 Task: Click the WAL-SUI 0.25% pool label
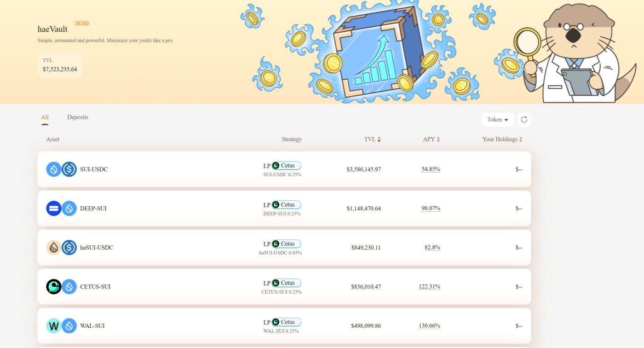[x=281, y=331]
